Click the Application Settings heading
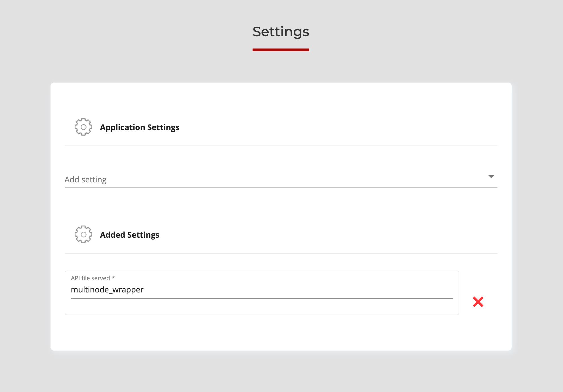Image resolution: width=563 pixels, height=392 pixels. point(140,127)
